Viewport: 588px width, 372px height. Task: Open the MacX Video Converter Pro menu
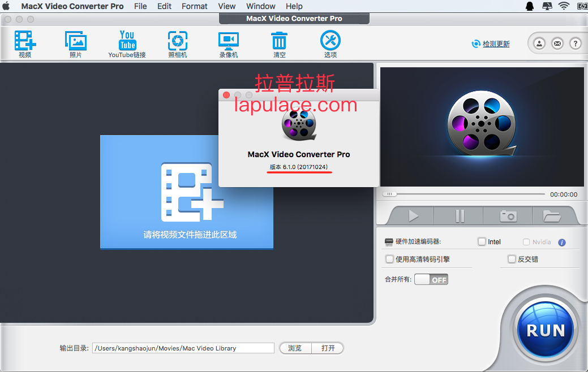click(x=72, y=6)
